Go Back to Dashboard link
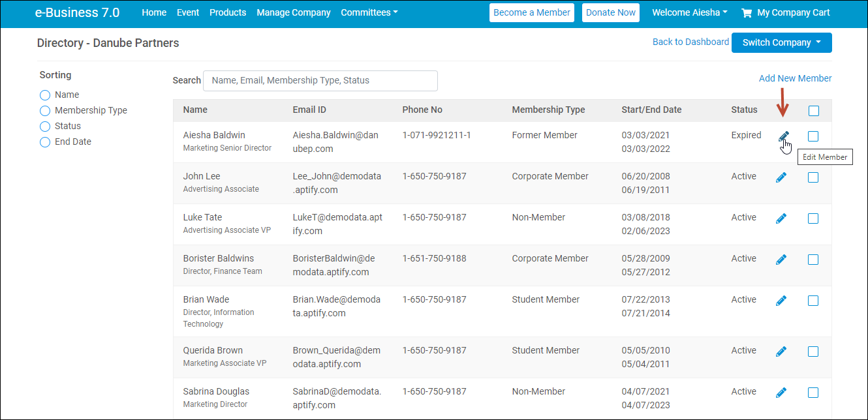Viewport: 868px width, 420px height. 690,42
